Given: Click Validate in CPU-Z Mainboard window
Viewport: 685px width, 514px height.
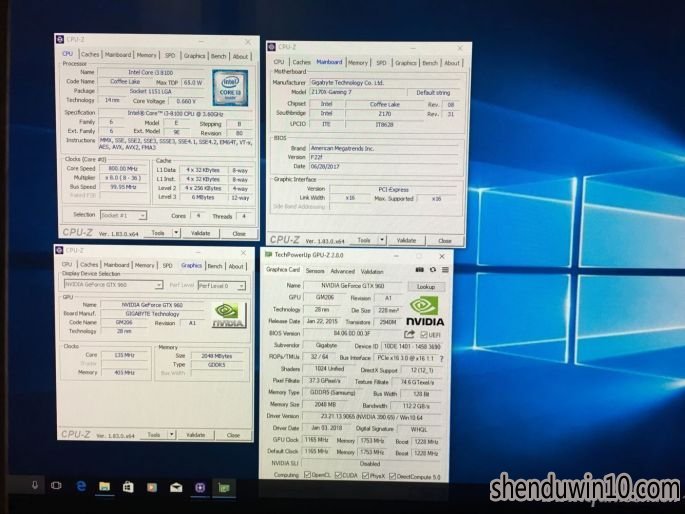Looking at the screenshot, I should [x=406, y=240].
